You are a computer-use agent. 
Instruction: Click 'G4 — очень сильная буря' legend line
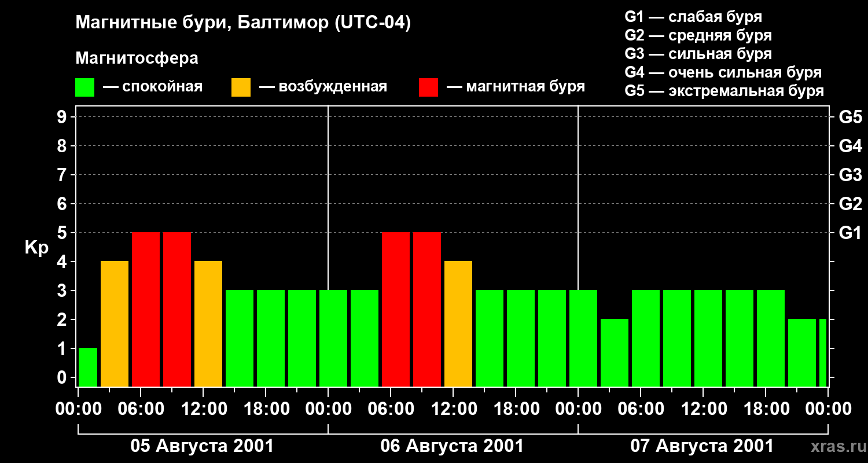(x=723, y=72)
